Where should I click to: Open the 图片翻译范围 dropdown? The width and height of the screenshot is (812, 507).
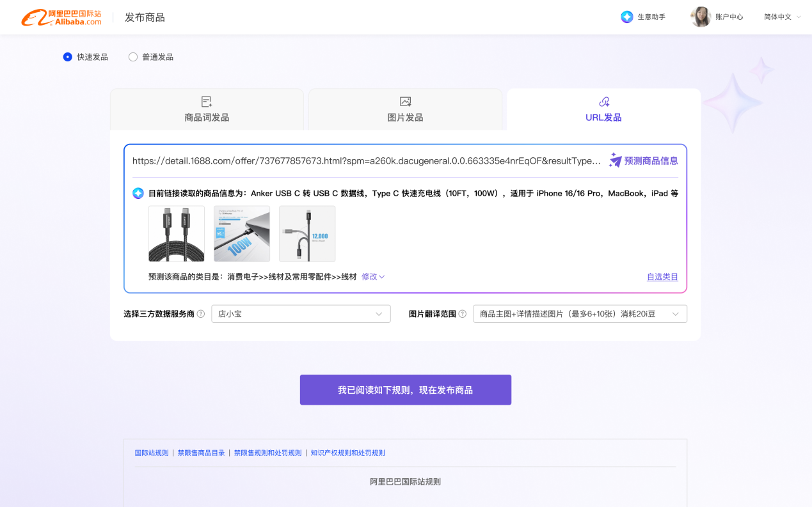click(x=580, y=314)
